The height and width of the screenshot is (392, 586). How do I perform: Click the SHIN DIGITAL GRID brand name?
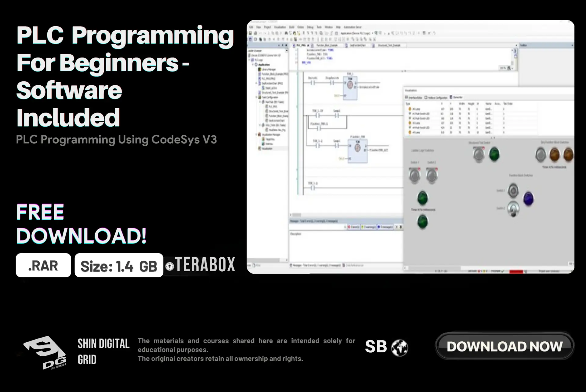click(x=103, y=351)
